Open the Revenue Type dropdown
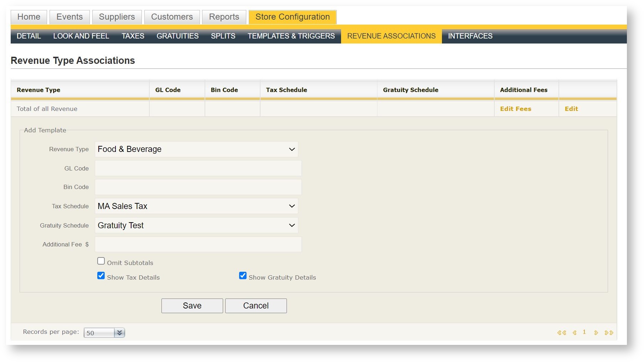This screenshot has width=644, height=362. pyautogui.click(x=196, y=149)
